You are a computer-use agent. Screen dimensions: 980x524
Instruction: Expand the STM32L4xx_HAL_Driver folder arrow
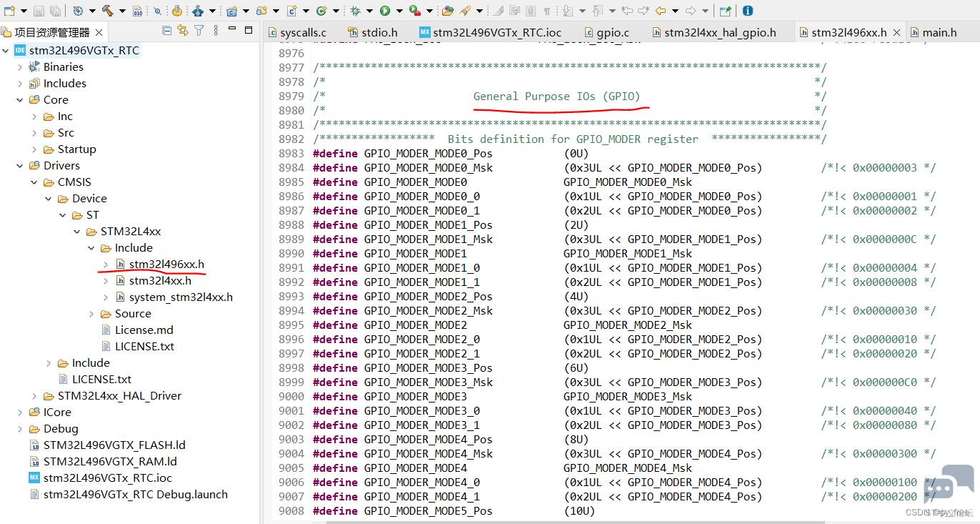[x=34, y=395]
